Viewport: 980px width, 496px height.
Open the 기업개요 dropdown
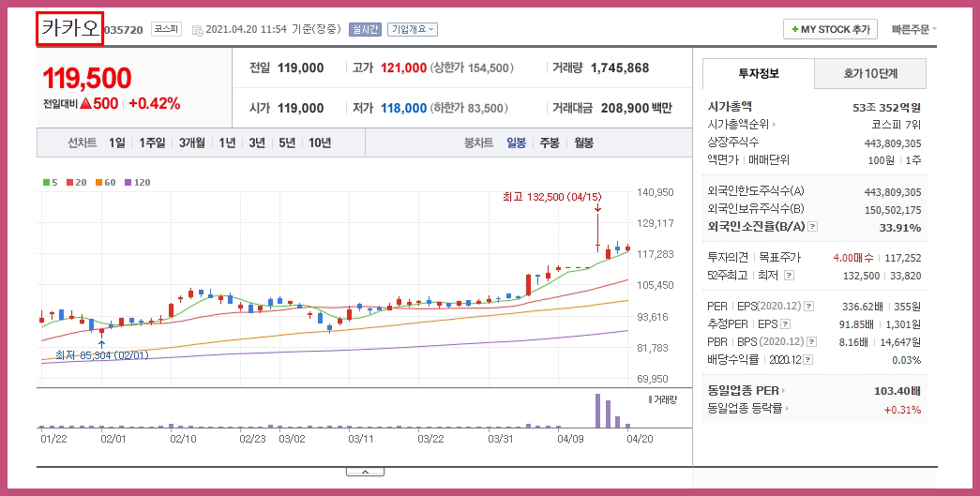412,29
